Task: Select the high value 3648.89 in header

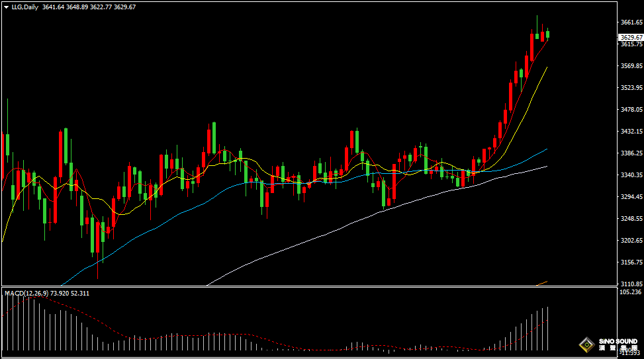Action: click(x=77, y=7)
